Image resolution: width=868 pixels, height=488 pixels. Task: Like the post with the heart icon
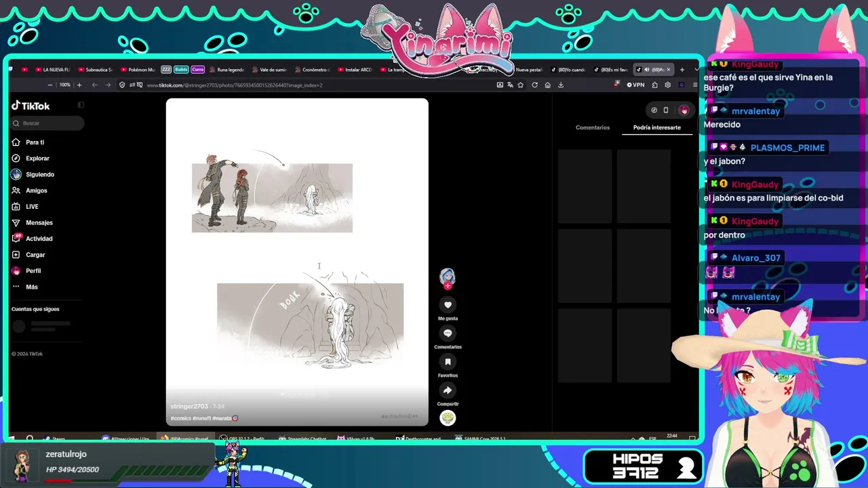pyautogui.click(x=448, y=305)
